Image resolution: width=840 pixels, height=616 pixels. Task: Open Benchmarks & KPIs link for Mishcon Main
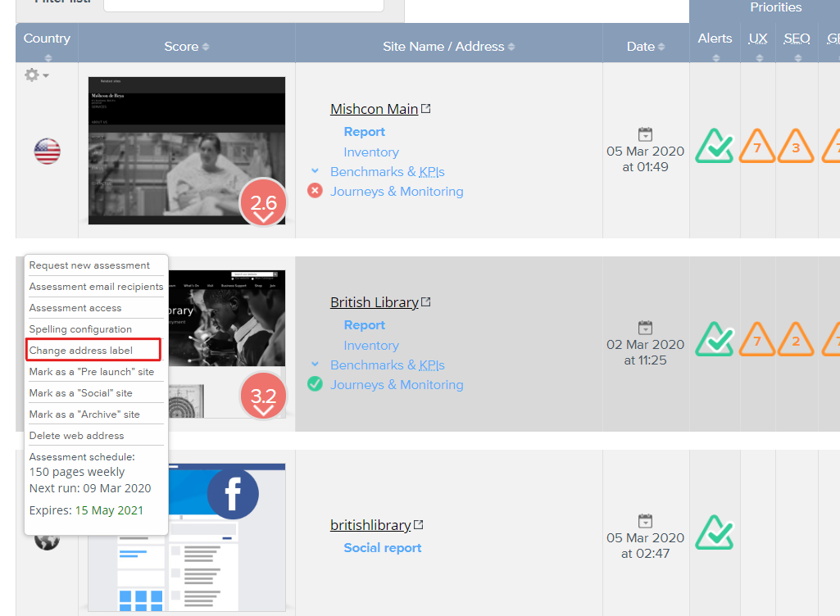tap(388, 171)
